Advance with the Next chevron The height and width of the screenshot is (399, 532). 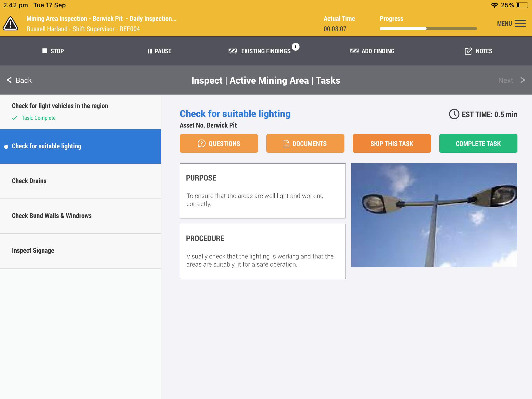pyautogui.click(x=523, y=80)
